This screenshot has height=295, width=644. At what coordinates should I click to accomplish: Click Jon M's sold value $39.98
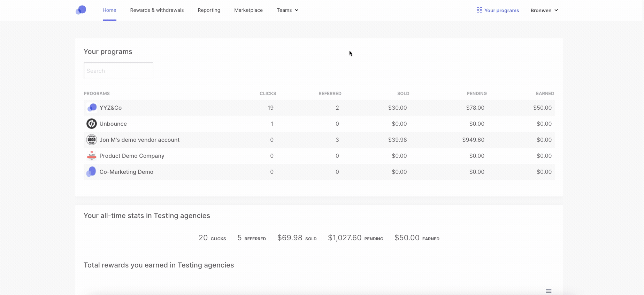click(397, 140)
